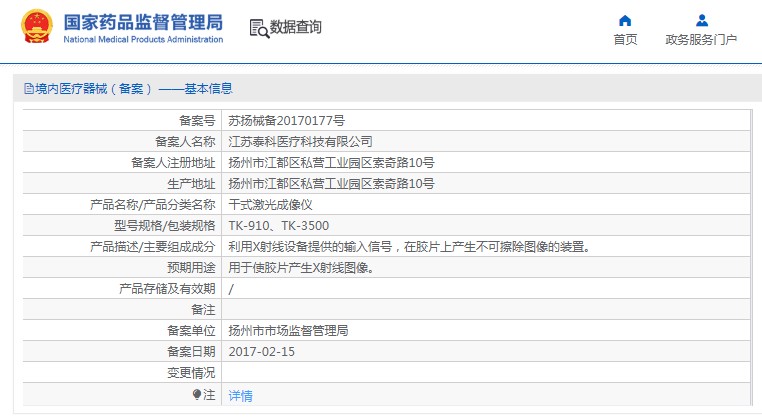This screenshot has height=420, width=762.
Task: Open the 详情 link
Action: [241, 396]
